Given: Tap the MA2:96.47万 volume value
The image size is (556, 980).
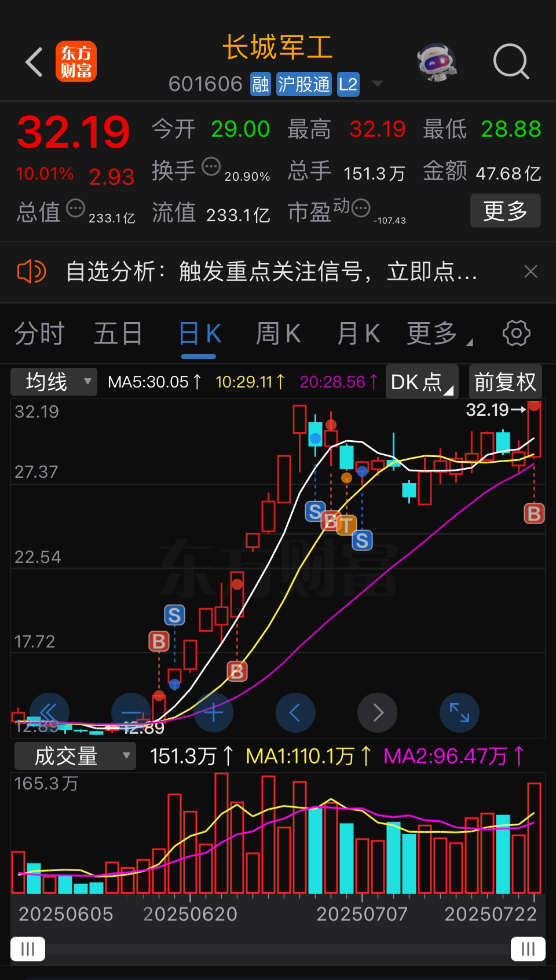Looking at the screenshot, I should pyautogui.click(x=454, y=756).
